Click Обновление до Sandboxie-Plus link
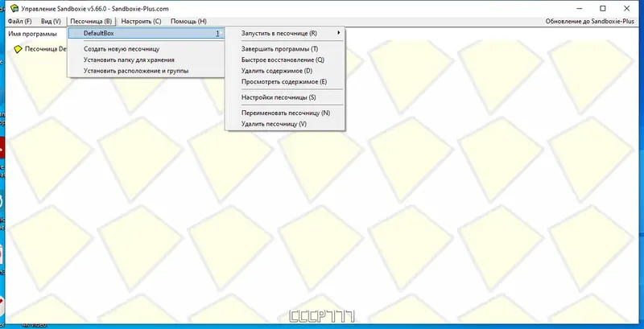This screenshot has height=329, width=644. pyautogui.click(x=590, y=22)
